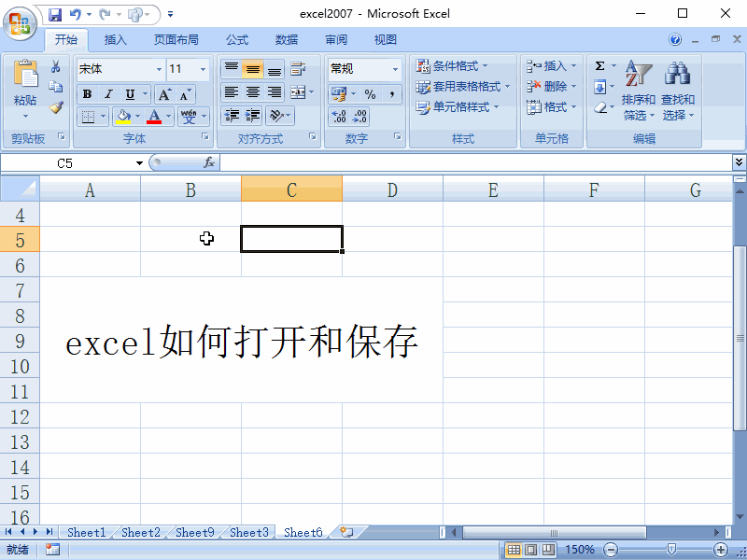Screen dimensions: 747x560
Task: Click the Merge and Center icon
Action: point(297,93)
